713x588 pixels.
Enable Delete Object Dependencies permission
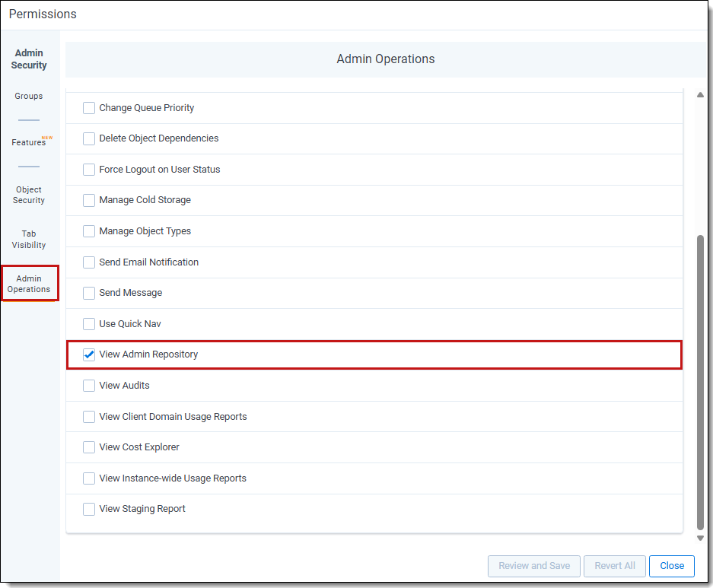[89, 138]
